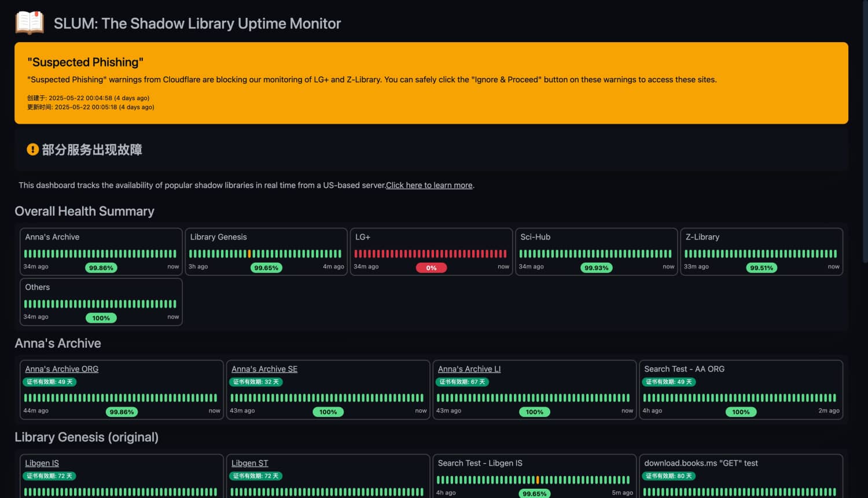Click Anna's Archive ORG 49-day certificate badge
The height and width of the screenshot is (498, 868).
click(50, 382)
